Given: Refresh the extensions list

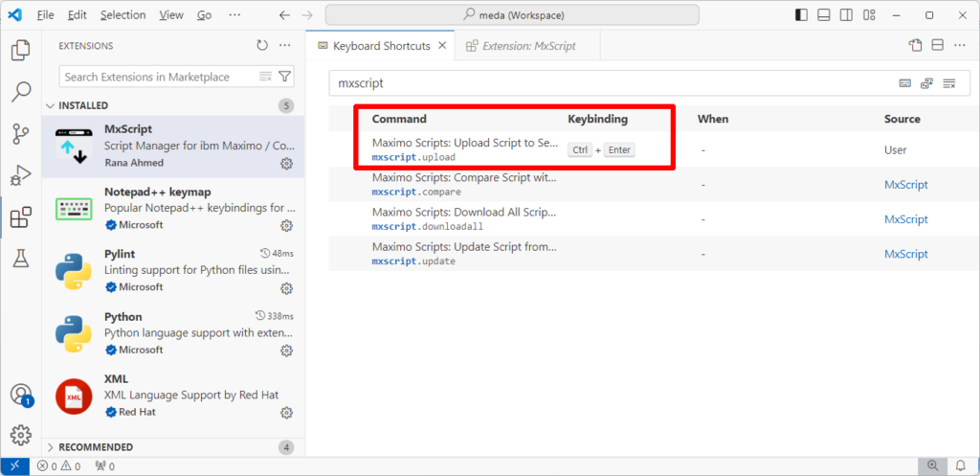Looking at the screenshot, I should pyautogui.click(x=262, y=46).
